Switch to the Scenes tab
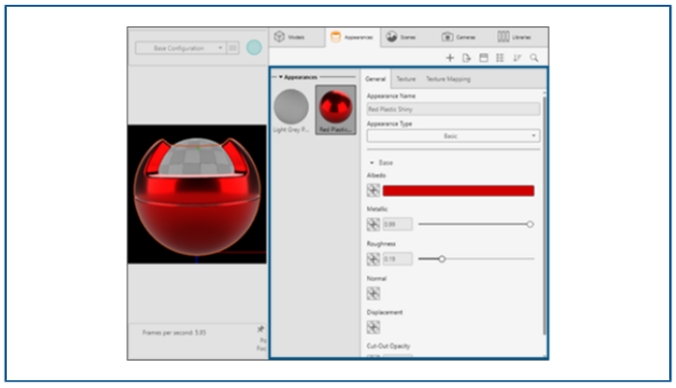The width and height of the screenshot is (676, 388). click(x=401, y=37)
